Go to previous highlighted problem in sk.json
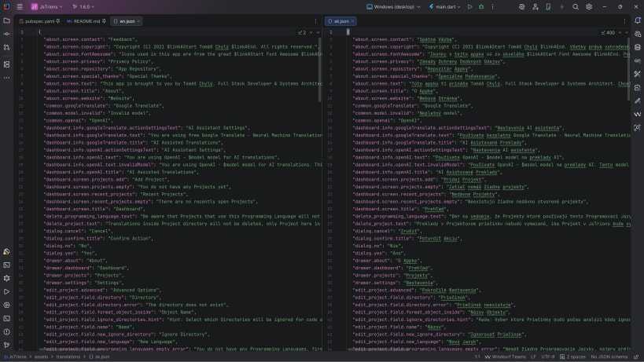Image resolution: width=644 pixels, height=362 pixels. point(620,32)
